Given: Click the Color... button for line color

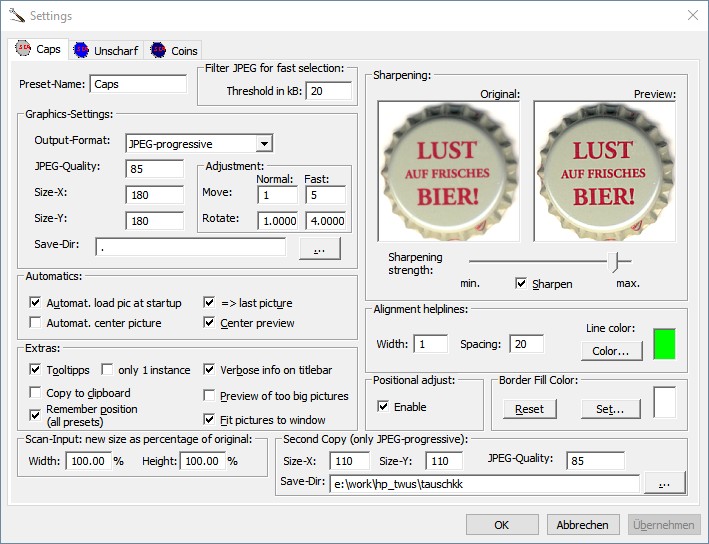Looking at the screenshot, I should [611, 351].
